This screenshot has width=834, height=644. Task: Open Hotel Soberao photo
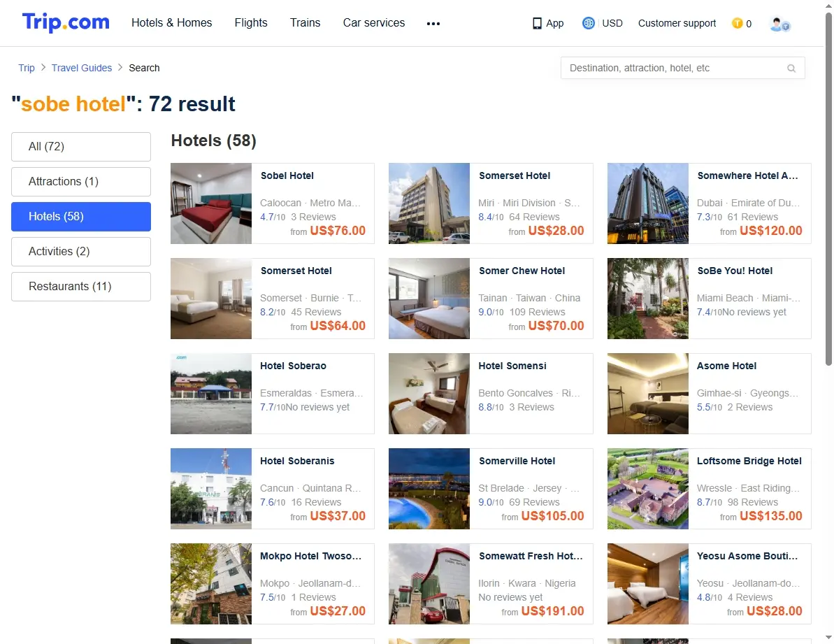coord(211,394)
